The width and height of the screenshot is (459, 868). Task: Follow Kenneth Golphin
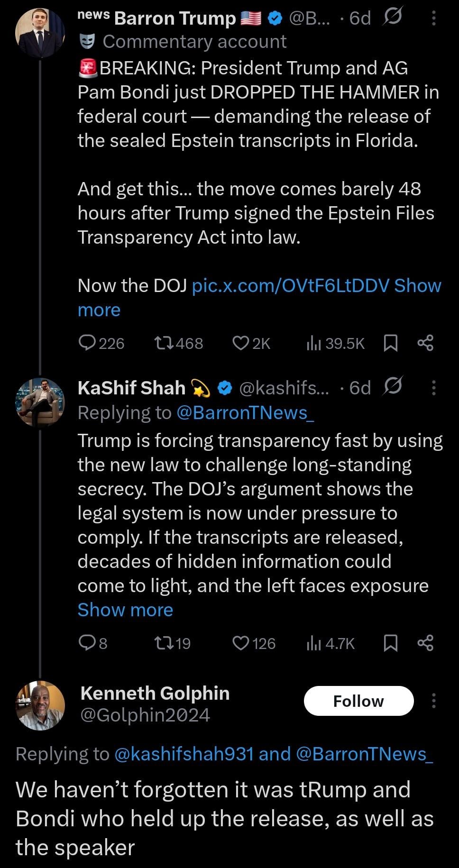point(358,701)
